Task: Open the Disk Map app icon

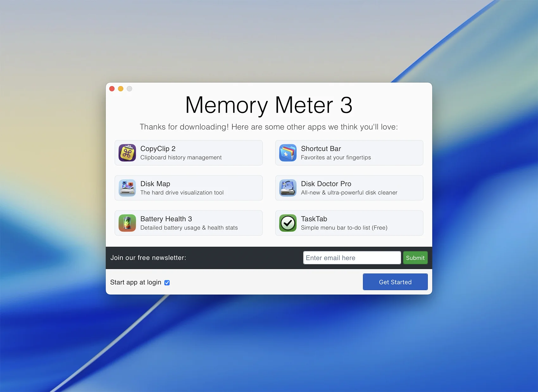Action: (x=127, y=188)
